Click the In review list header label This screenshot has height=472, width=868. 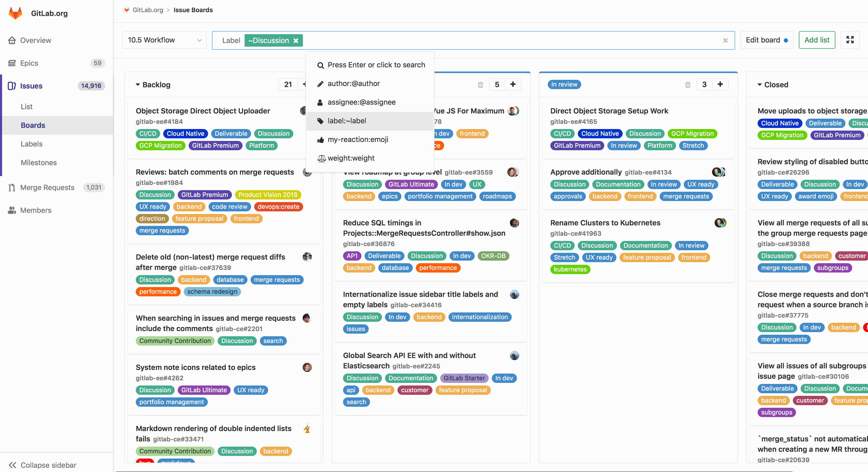[x=564, y=84]
